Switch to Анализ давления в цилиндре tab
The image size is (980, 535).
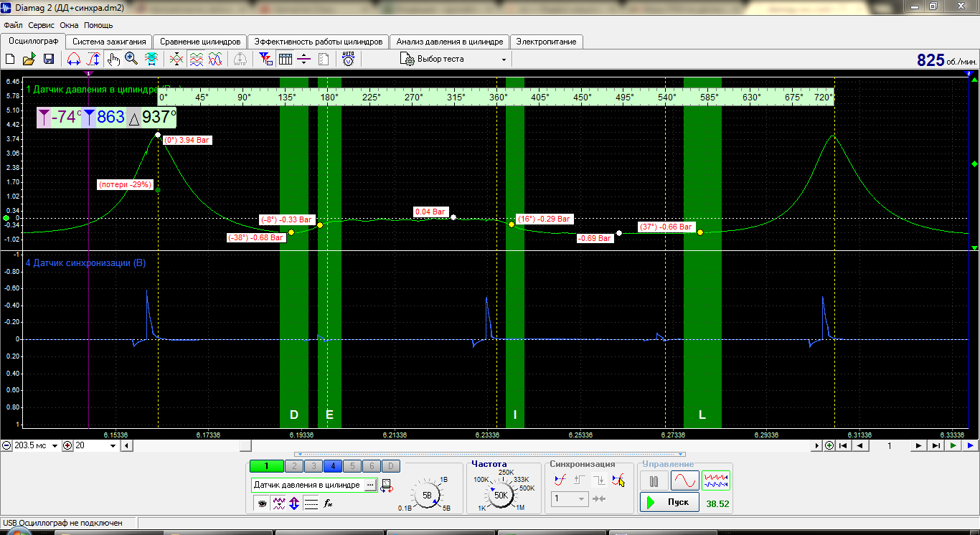click(450, 42)
